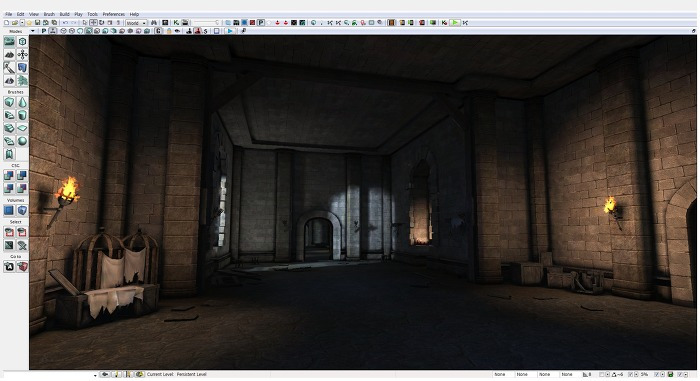Open the viewport Modes dropdown arrow
The height and width of the screenshot is (381, 700).
(33, 31)
